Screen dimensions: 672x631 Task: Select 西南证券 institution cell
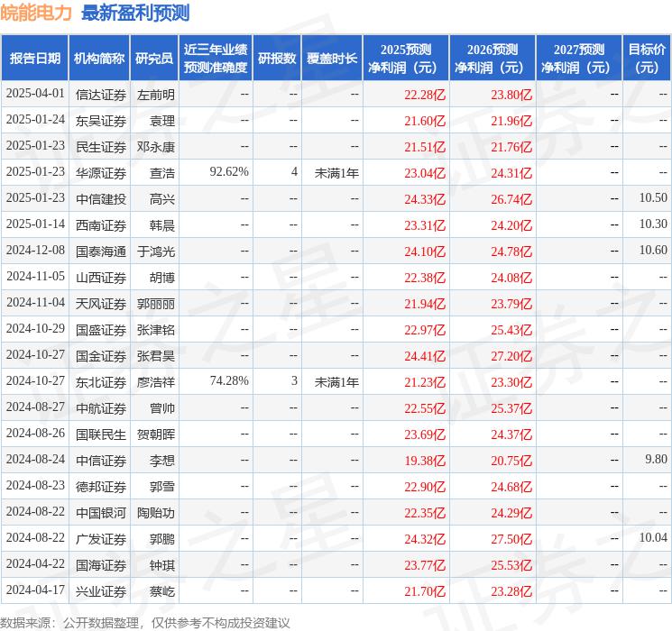pos(101,225)
